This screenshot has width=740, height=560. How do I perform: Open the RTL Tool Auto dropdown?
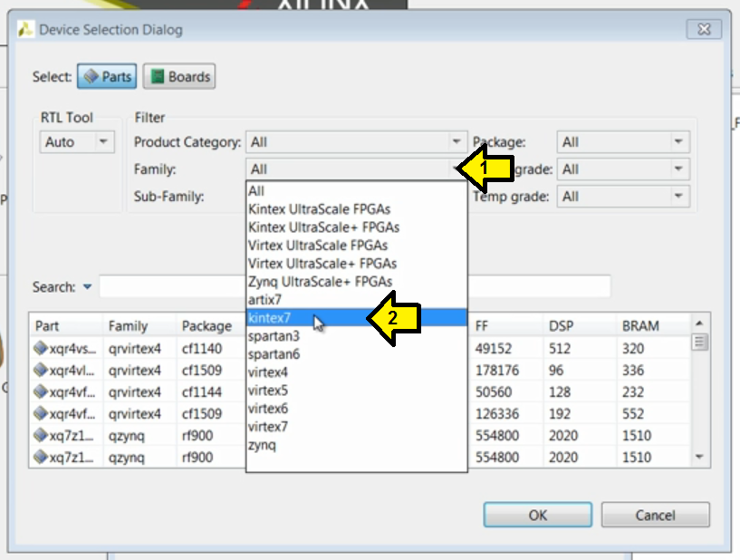coord(77,142)
